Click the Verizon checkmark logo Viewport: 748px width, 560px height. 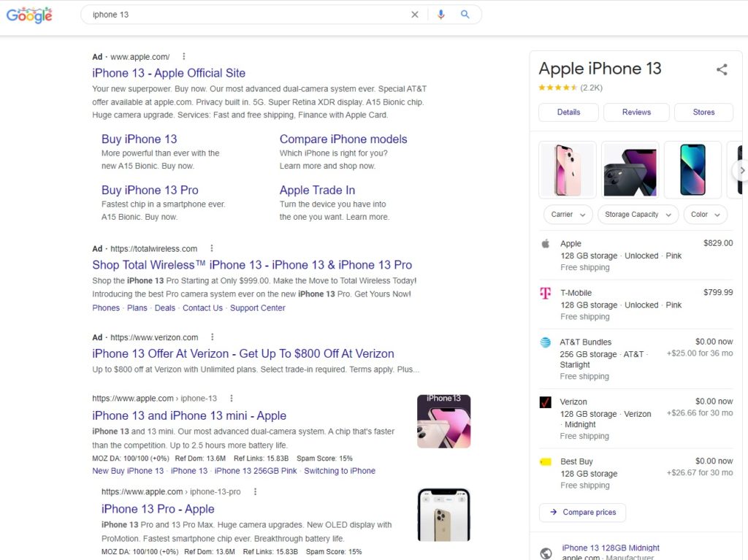(545, 402)
